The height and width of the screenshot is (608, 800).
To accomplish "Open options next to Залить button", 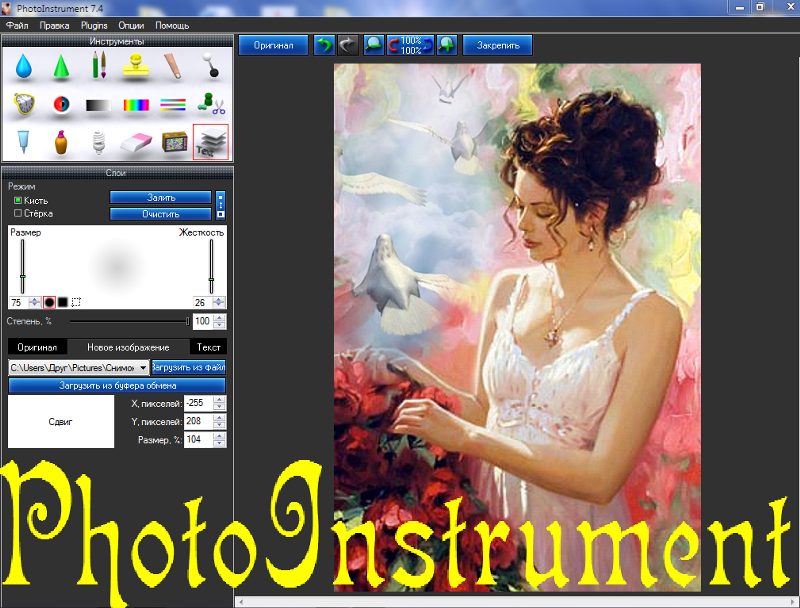I will pyautogui.click(x=220, y=206).
